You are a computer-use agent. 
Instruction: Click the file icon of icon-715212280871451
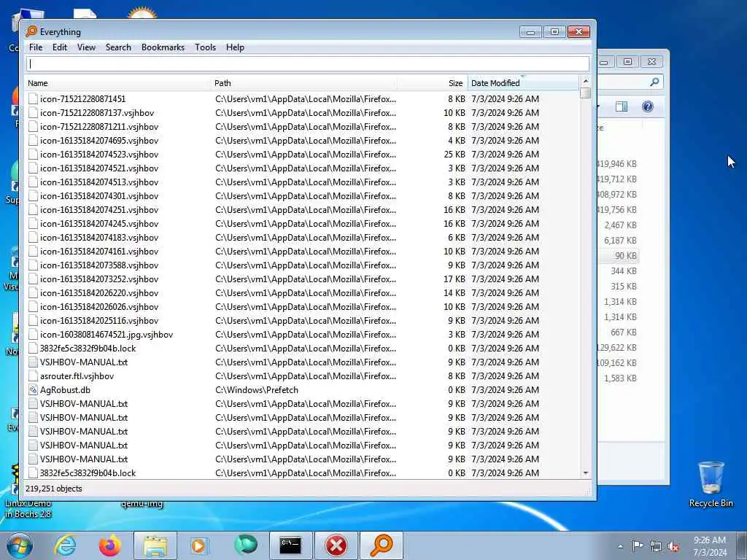tap(33, 99)
